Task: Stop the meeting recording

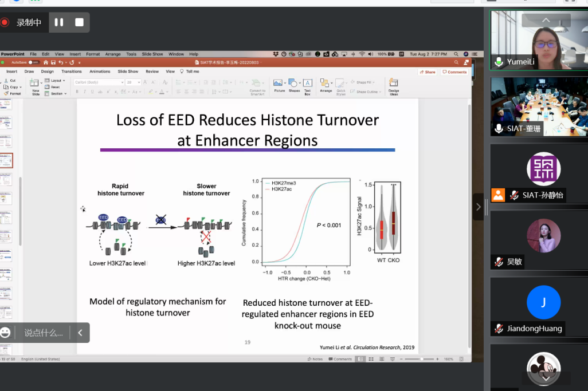Action: [x=79, y=22]
